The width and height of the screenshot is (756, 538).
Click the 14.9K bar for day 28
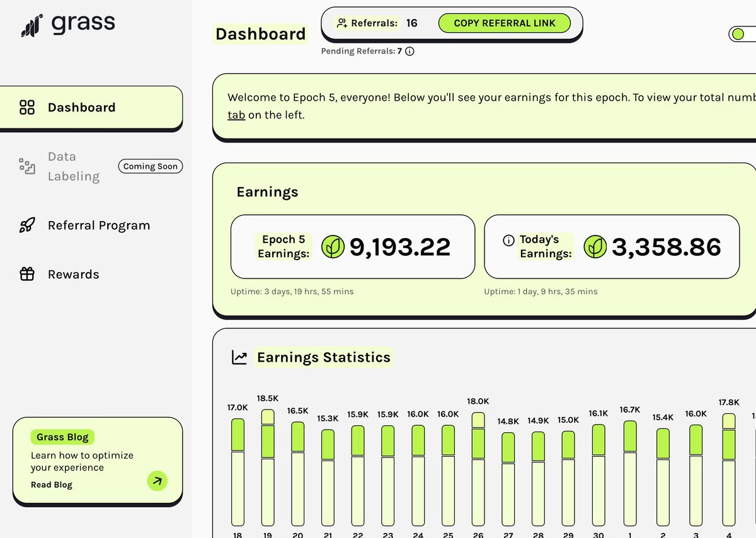click(538, 479)
